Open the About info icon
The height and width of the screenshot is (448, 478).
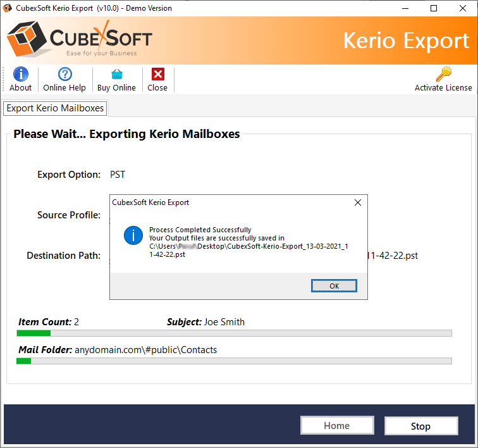(x=21, y=74)
